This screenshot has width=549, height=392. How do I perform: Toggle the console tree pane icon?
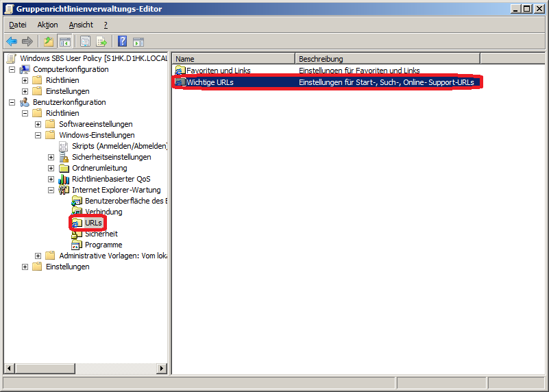click(x=64, y=41)
